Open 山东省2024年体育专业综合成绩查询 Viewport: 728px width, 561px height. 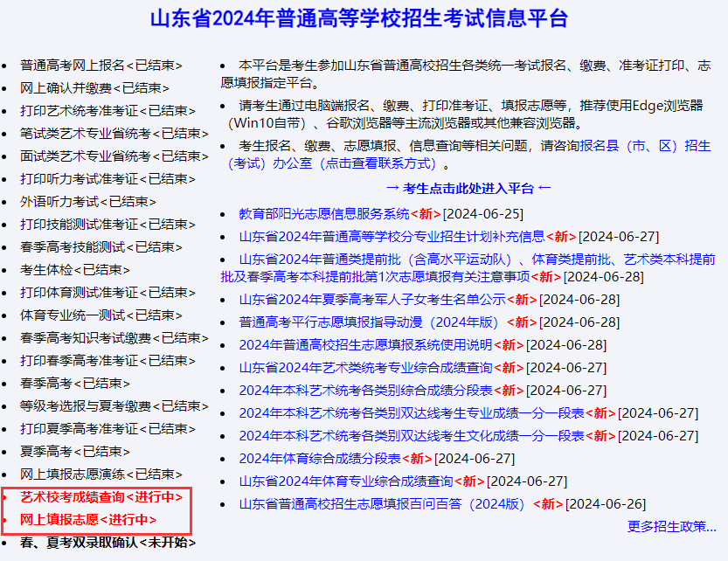coord(346,482)
